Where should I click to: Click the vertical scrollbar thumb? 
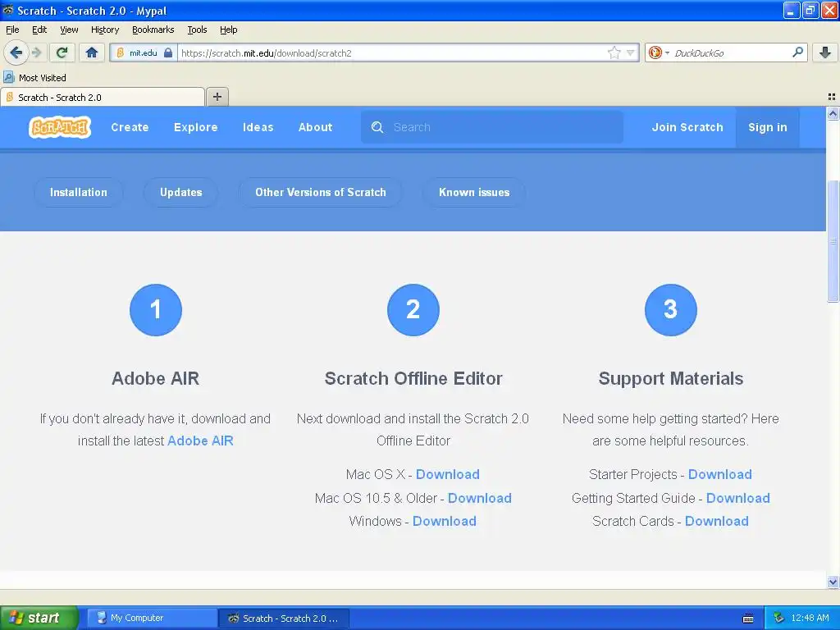pos(833,241)
